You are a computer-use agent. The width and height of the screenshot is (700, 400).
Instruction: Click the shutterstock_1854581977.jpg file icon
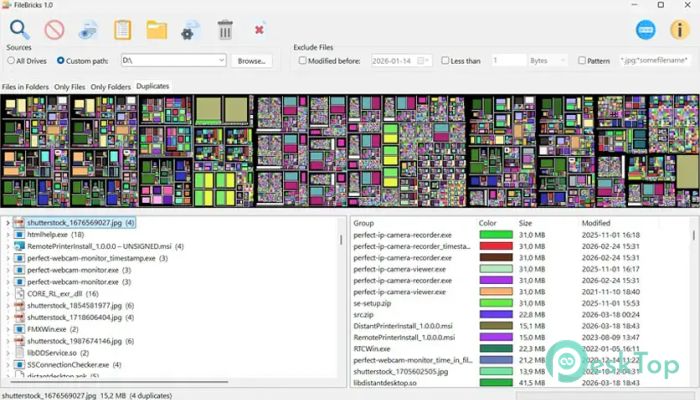pyautogui.click(x=19, y=305)
